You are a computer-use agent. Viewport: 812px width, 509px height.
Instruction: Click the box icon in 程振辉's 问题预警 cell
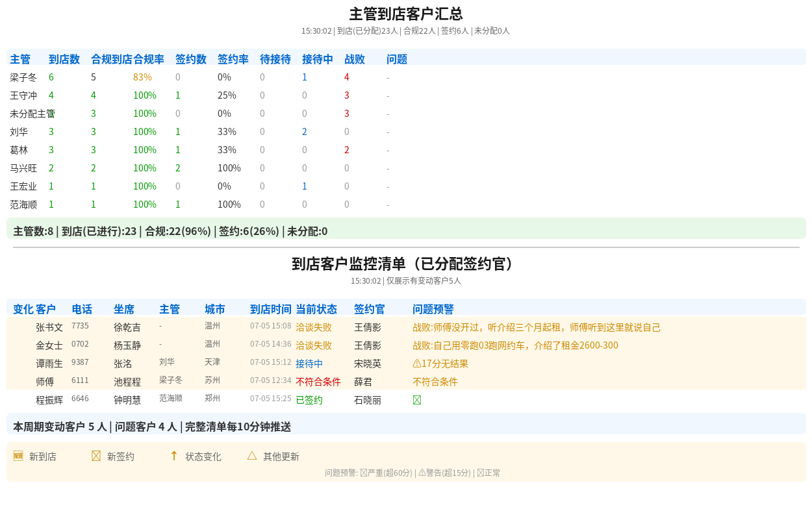coord(417,400)
